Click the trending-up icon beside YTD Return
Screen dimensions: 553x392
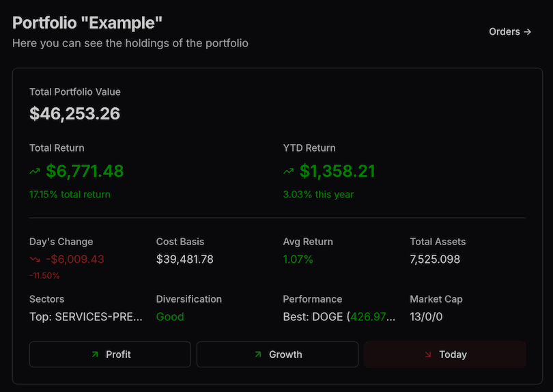[289, 171]
